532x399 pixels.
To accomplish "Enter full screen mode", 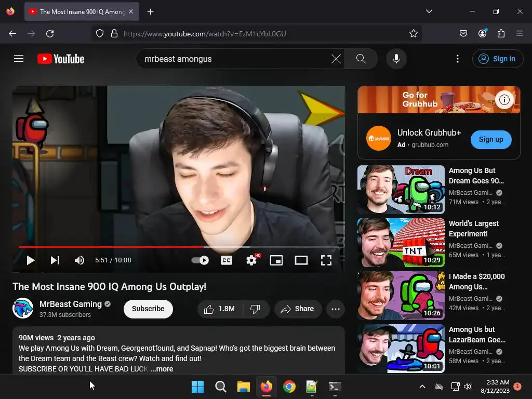I will pos(326,260).
